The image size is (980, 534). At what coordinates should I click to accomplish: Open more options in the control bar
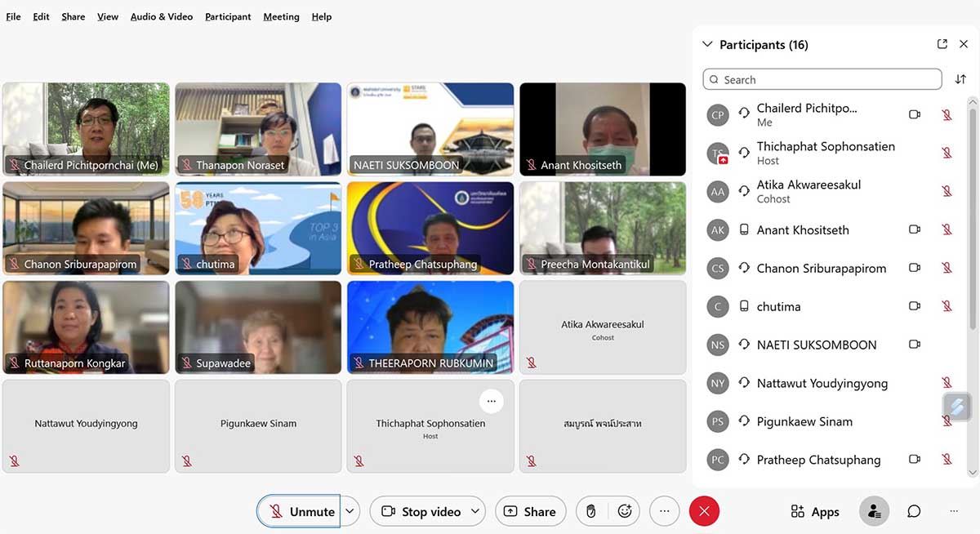click(664, 511)
